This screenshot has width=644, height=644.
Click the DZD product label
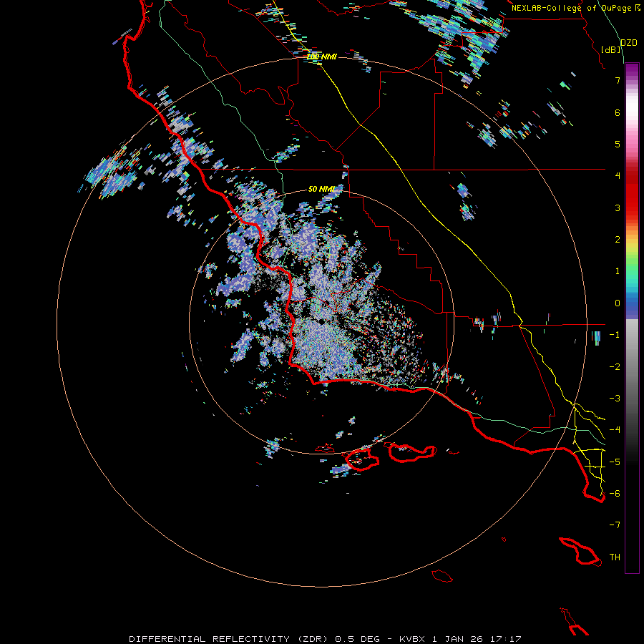tap(629, 43)
